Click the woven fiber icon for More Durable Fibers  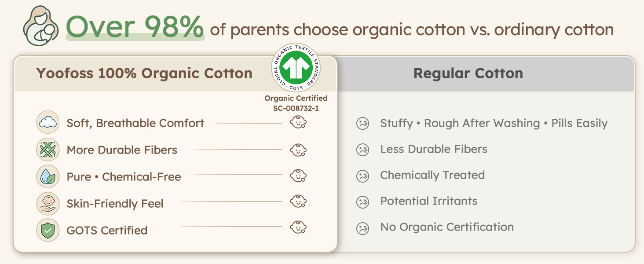(48, 150)
